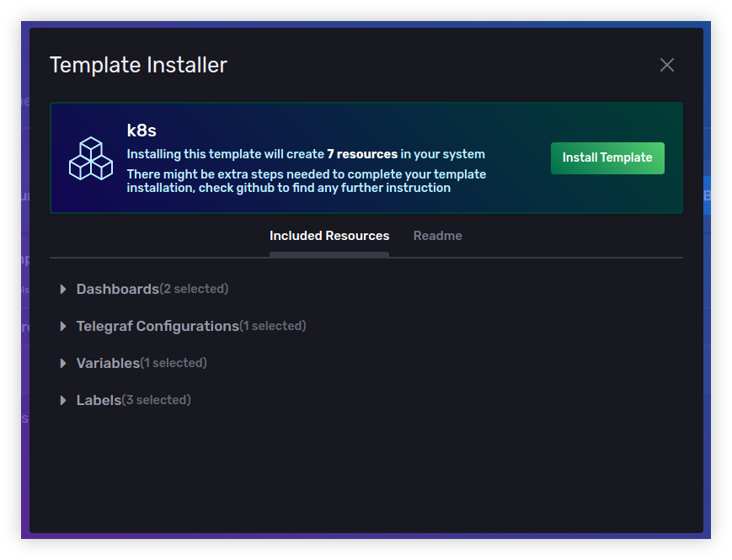Click the Labels "3 selected" count

(157, 400)
